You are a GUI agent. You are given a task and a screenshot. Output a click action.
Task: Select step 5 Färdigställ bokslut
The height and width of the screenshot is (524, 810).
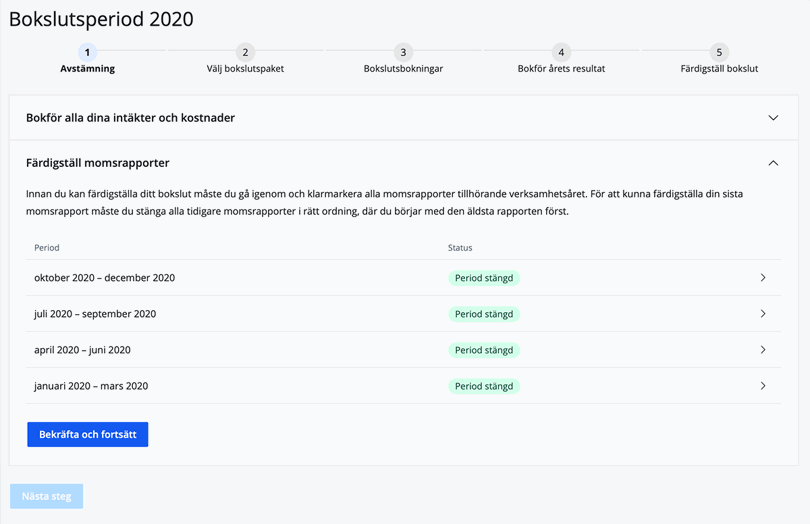718,52
